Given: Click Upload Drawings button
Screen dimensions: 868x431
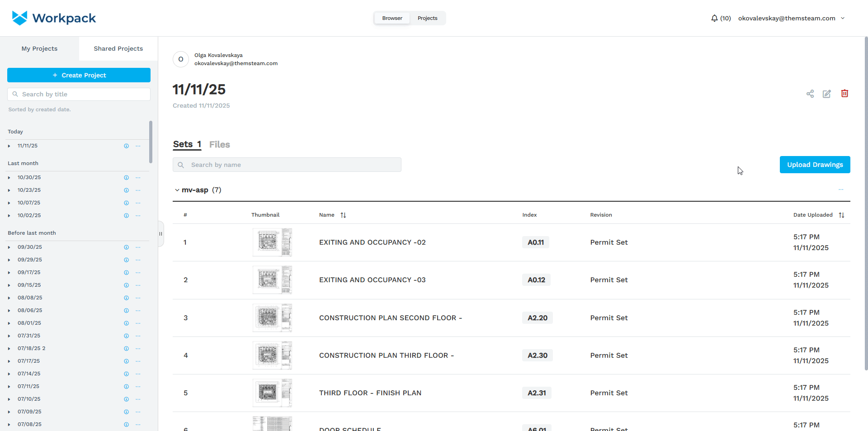Looking at the screenshot, I should click(x=815, y=165).
